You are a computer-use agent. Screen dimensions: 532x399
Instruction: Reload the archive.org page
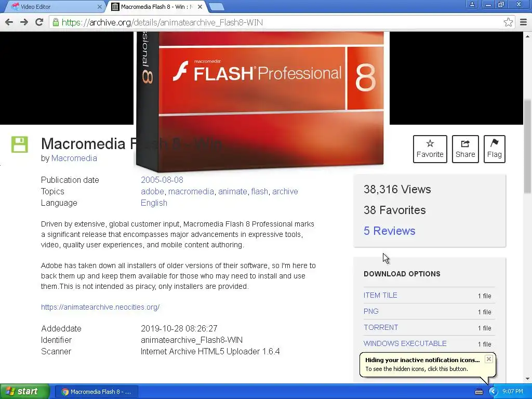point(39,22)
